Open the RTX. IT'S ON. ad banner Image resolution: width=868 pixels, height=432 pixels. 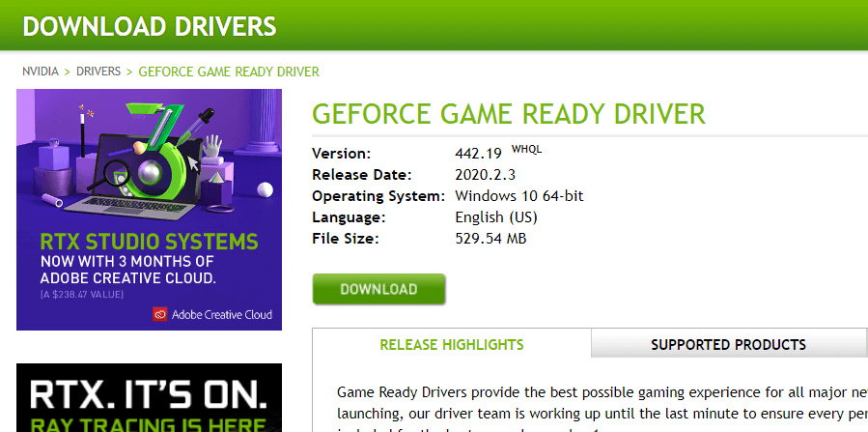(x=149, y=397)
